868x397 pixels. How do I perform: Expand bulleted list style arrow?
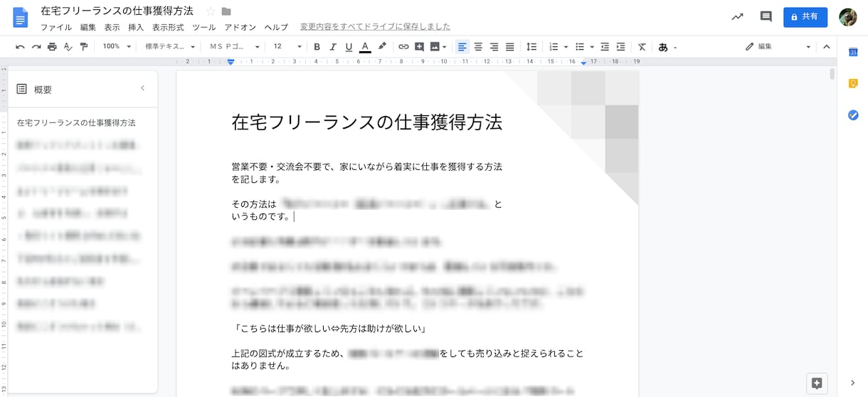(x=592, y=47)
